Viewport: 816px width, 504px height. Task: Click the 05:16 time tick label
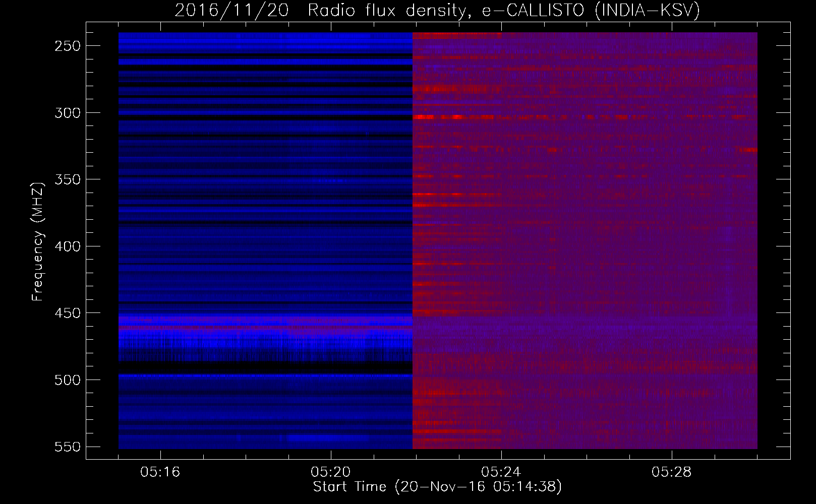tap(160, 472)
